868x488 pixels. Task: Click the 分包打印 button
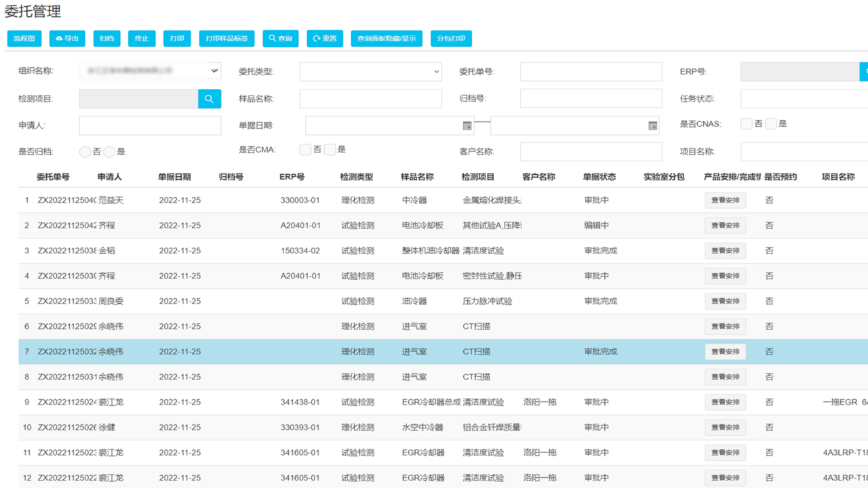pos(451,39)
